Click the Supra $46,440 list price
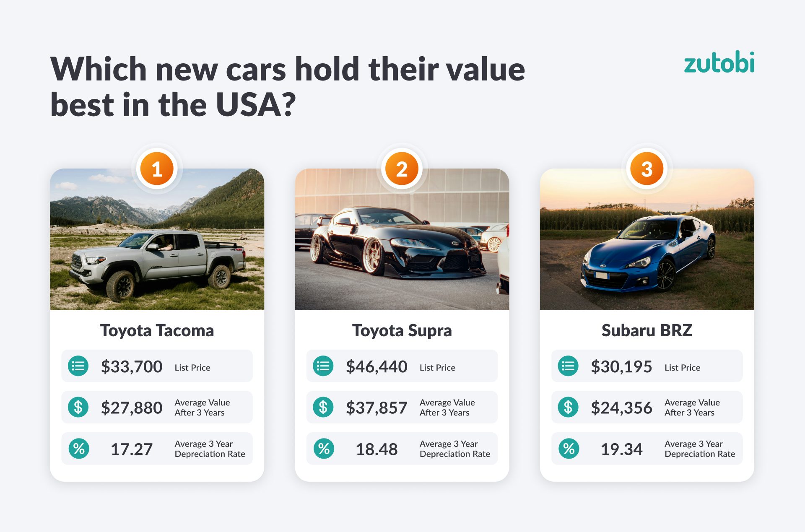 (377, 366)
